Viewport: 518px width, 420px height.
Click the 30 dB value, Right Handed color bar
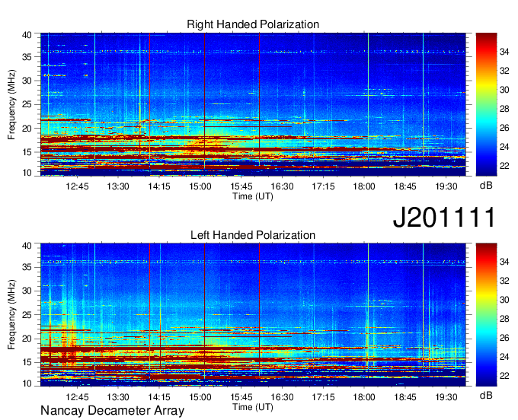click(504, 90)
